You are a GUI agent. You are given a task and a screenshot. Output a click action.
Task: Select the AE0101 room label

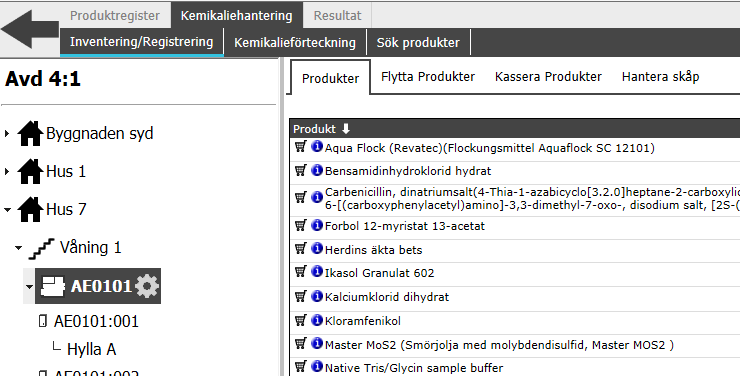tap(101, 286)
